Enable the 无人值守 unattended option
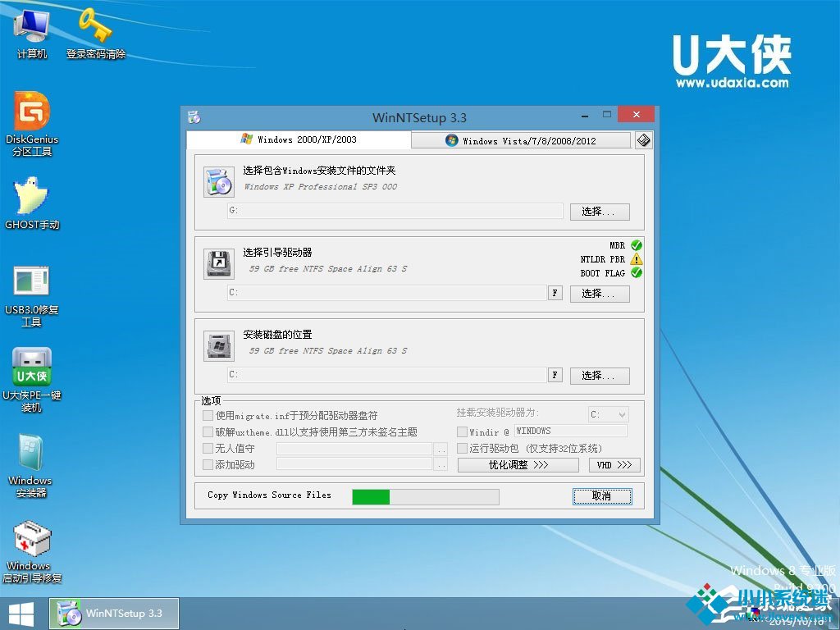The image size is (840, 630). coord(206,448)
